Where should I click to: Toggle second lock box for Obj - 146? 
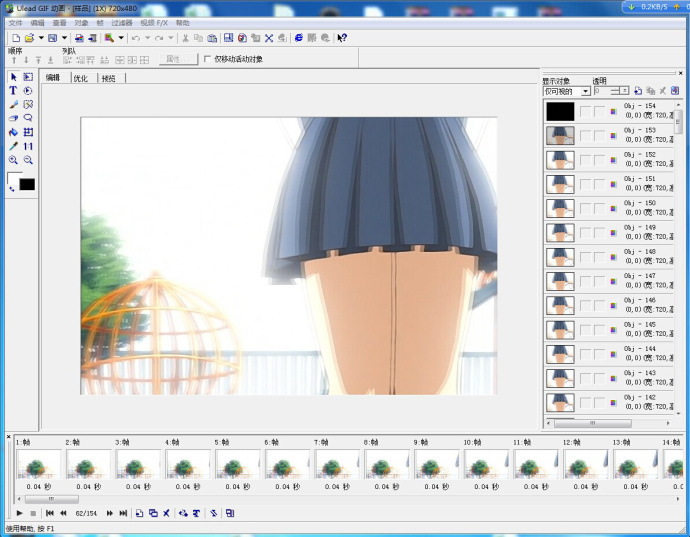pyautogui.click(x=599, y=305)
